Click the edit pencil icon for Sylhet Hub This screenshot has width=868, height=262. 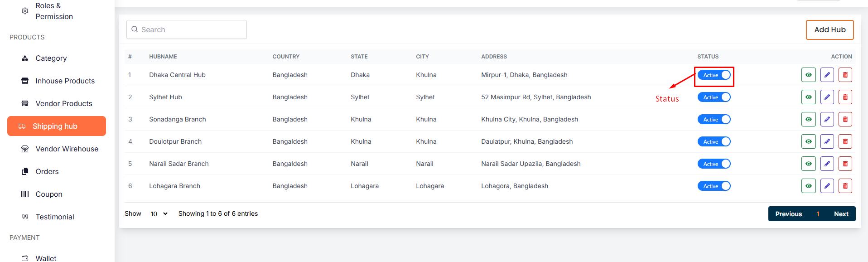coord(827,97)
